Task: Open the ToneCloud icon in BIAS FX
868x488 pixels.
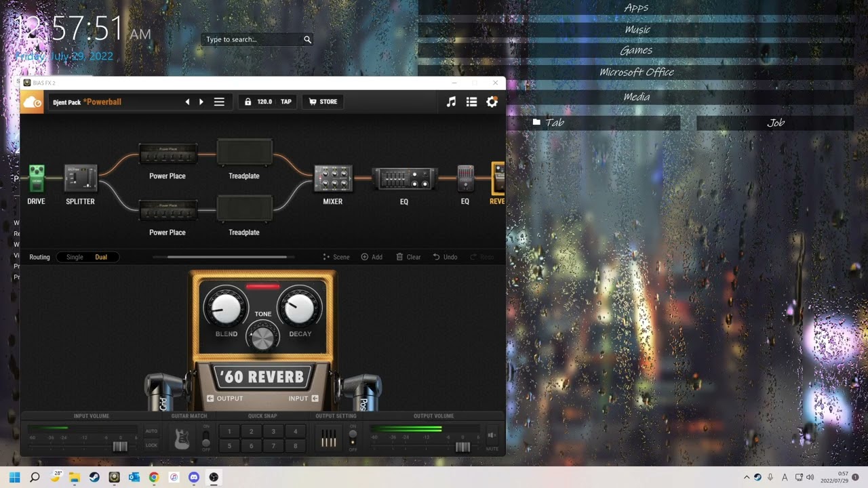Action: tap(32, 102)
